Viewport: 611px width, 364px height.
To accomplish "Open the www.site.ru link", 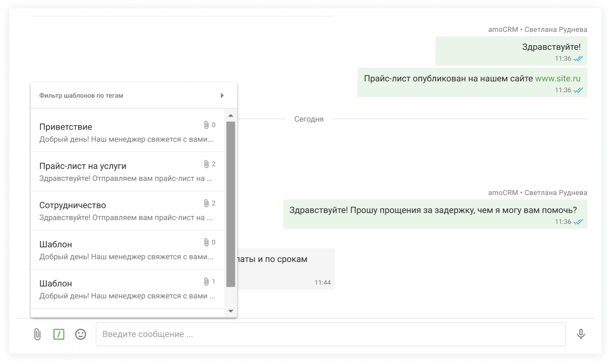I will (557, 79).
